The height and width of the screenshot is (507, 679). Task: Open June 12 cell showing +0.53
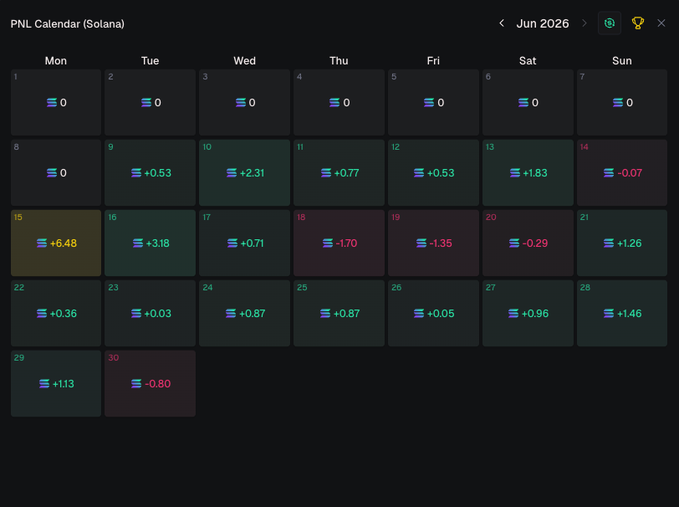point(433,173)
